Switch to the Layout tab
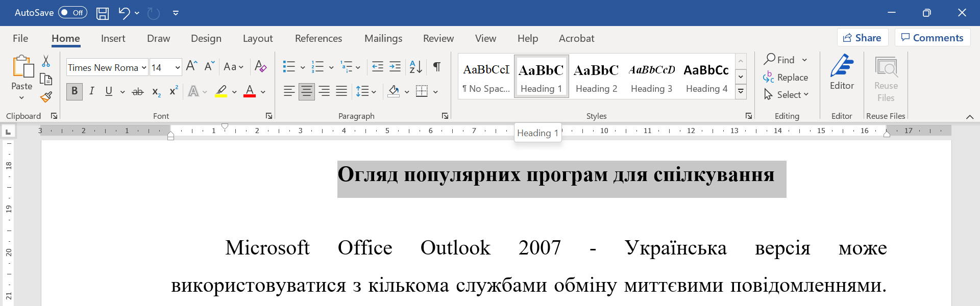 pos(258,38)
